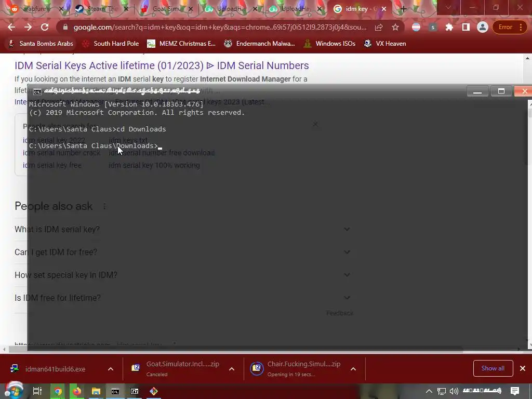Click the Goat.Simulator.Incl zip download item
This screenshot has width=532, height=399.
(x=175, y=369)
